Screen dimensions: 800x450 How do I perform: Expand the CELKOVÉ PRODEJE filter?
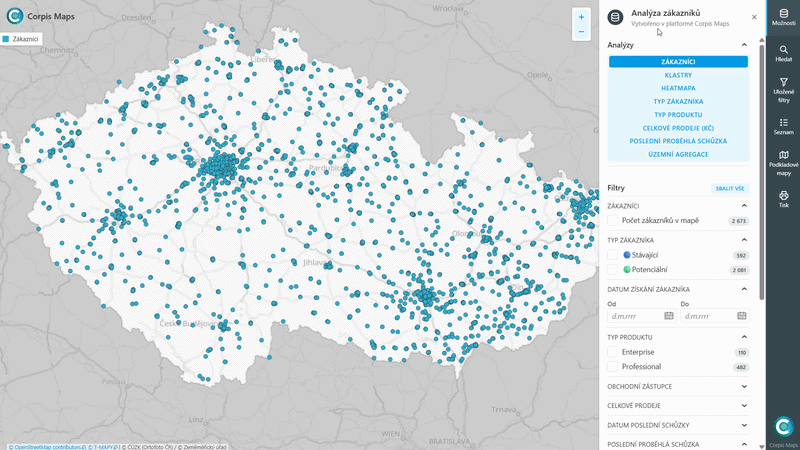click(744, 406)
